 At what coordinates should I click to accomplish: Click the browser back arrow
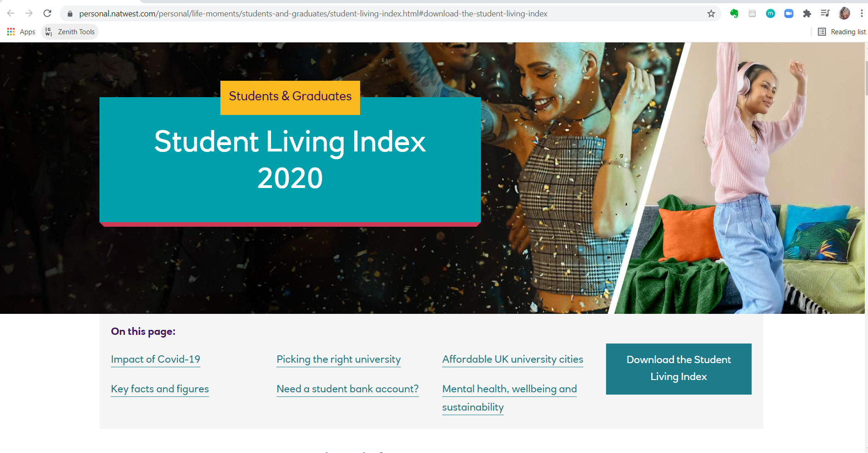coord(11,13)
